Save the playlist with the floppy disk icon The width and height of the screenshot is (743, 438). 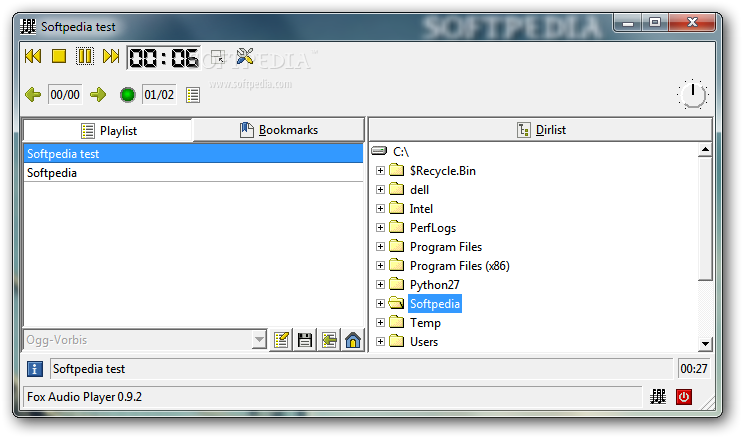tap(305, 340)
